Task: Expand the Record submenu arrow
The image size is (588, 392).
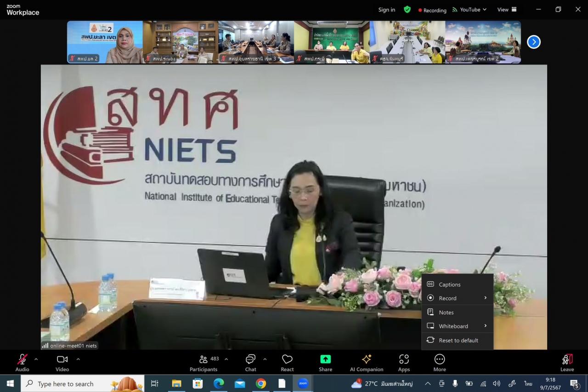Action: point(486,298)
